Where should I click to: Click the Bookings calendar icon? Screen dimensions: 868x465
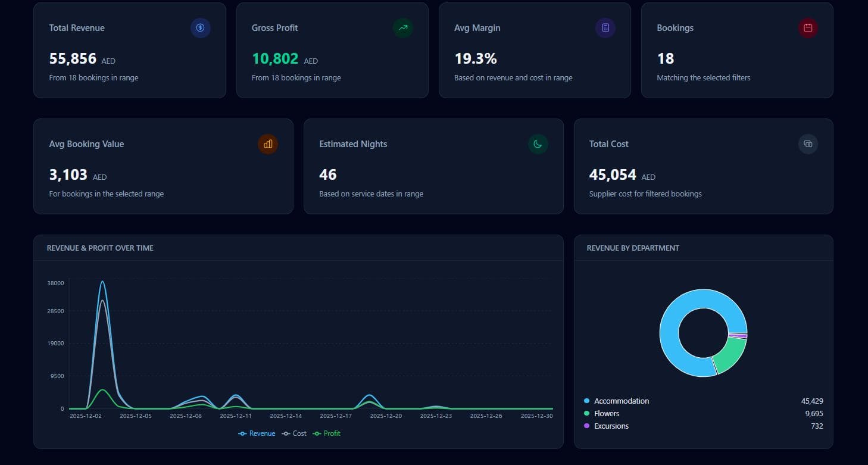point(808,27)
